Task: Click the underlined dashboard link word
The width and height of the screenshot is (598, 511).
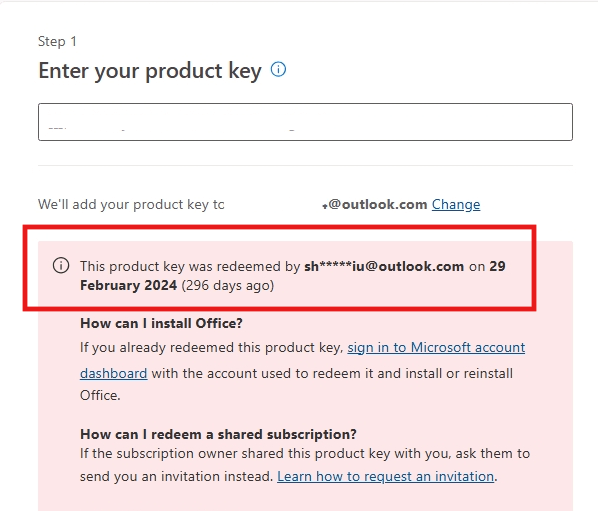Action: pyautogui.click(x=114, y=373)
